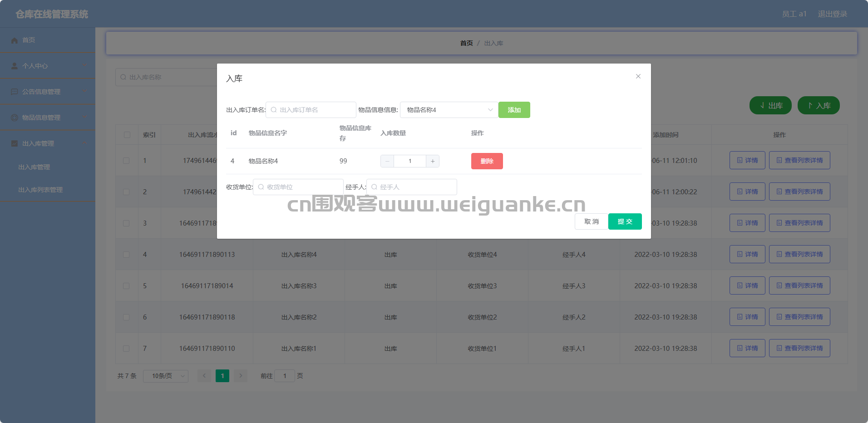
Task: Click 首页 breadcrumb link
Action: (x=466, y=43)
